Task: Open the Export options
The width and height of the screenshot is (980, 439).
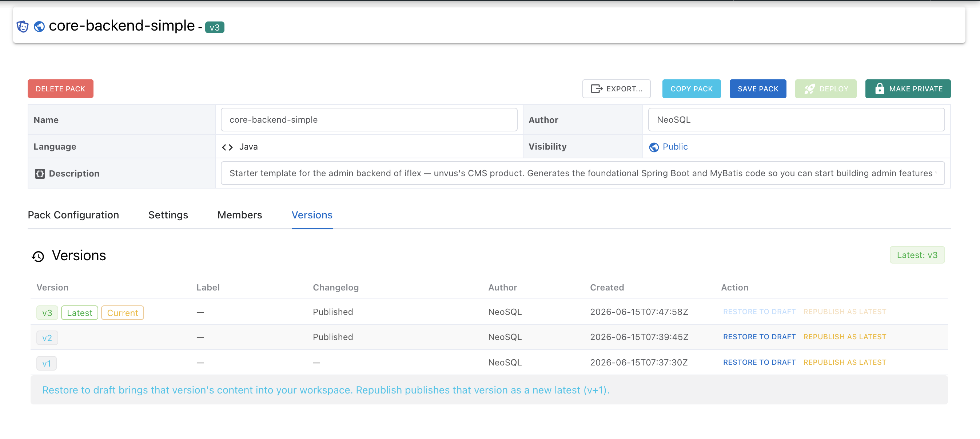Action: tap(616, 89)
